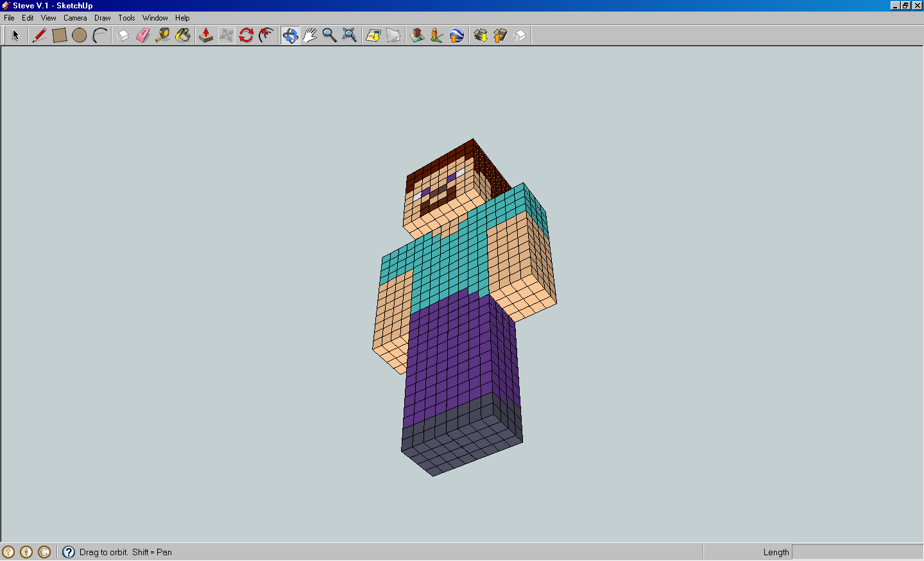Choose the Circle tool
This screenshot has width=924, height=561.
[x=79, y=35]
